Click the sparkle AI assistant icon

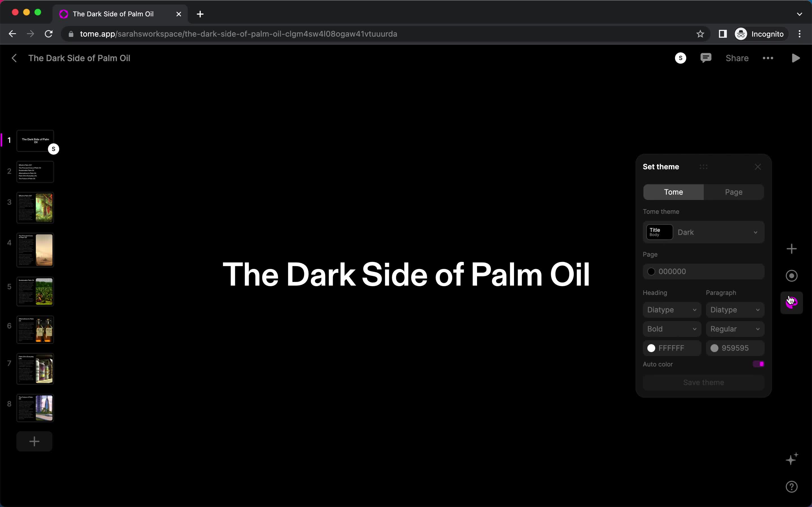(792, 460)
